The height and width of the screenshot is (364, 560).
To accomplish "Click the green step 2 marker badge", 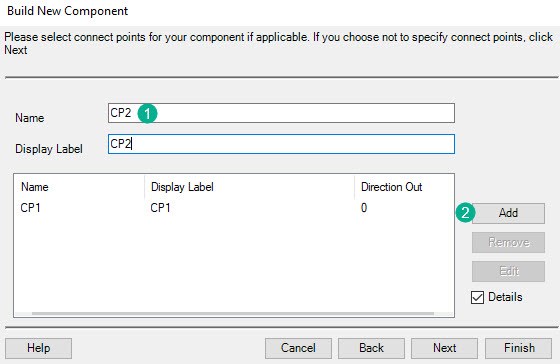I will 465,213.
